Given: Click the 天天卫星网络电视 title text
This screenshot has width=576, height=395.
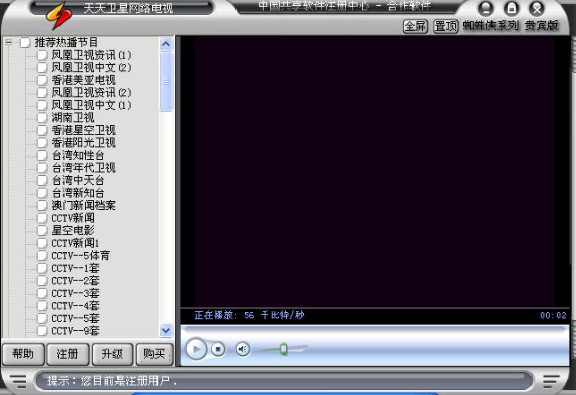Looking at the screenshot, I should (128, 8).
